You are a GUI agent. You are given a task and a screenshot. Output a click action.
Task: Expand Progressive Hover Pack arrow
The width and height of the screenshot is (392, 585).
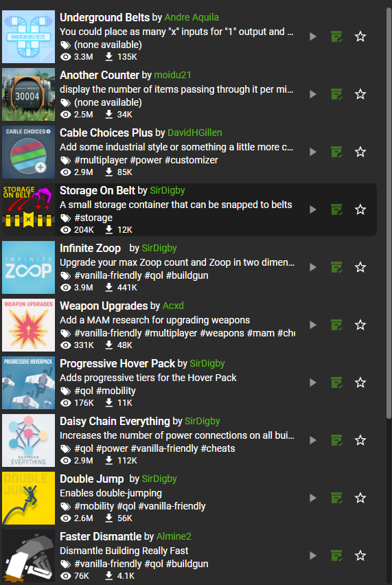(313, 382)
